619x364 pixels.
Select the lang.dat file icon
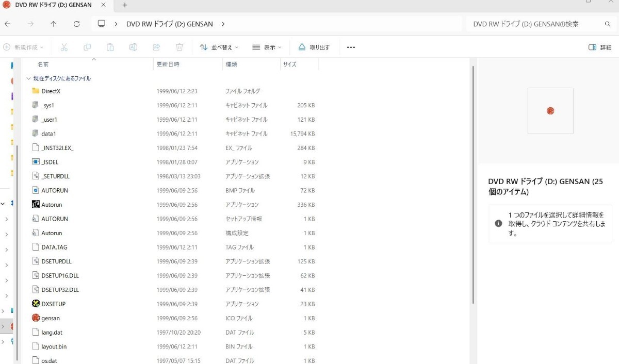[x=36, y=333]
